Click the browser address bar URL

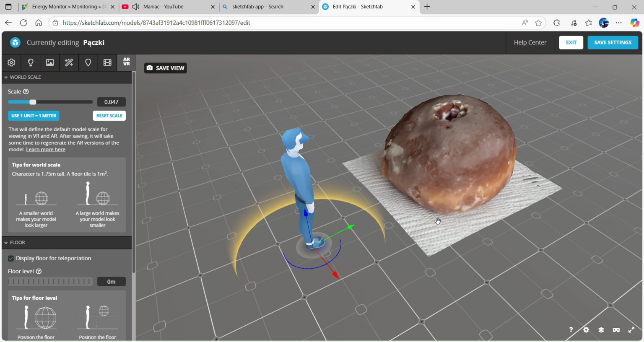156,23
